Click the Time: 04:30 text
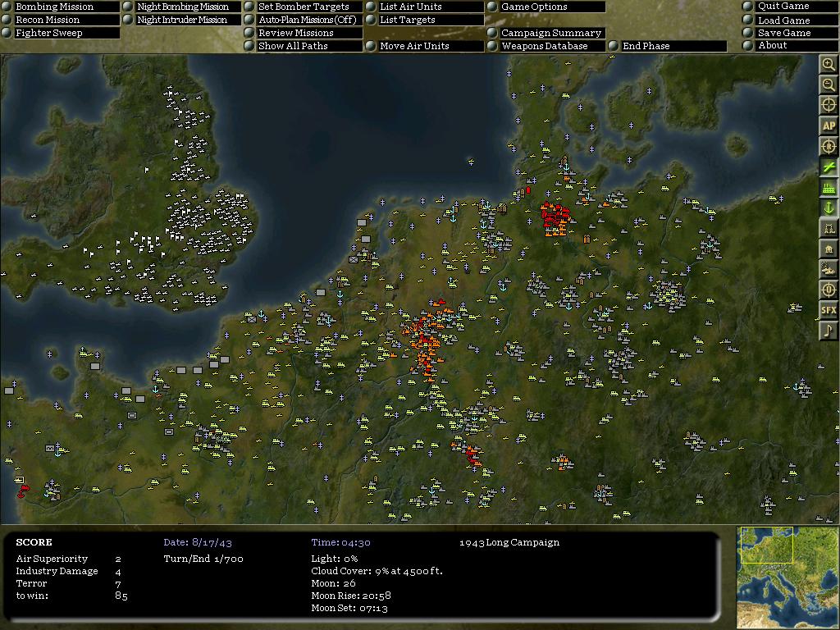The width and height of the screenshot is (840, 630). click(340, 542)
